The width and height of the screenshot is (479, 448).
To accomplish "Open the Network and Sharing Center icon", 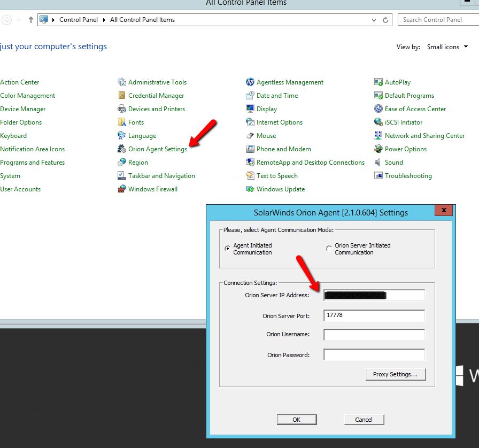I will [x=378, y=136].
